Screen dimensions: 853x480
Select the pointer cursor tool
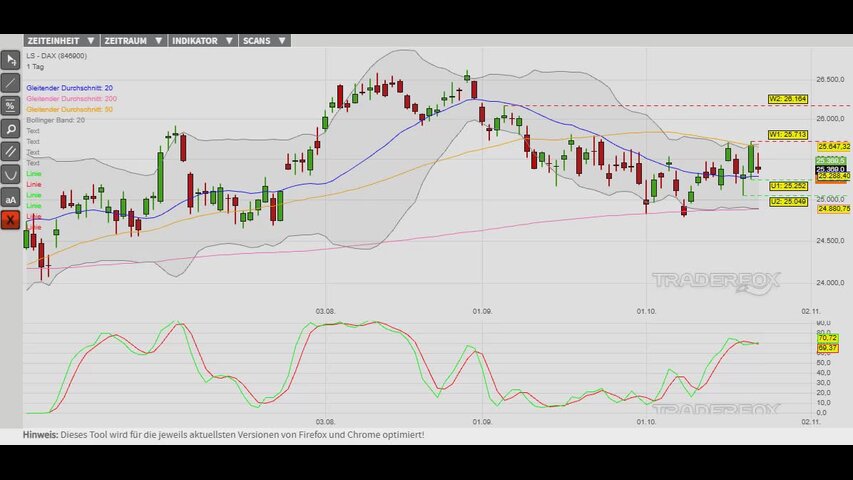coord(10,60)
